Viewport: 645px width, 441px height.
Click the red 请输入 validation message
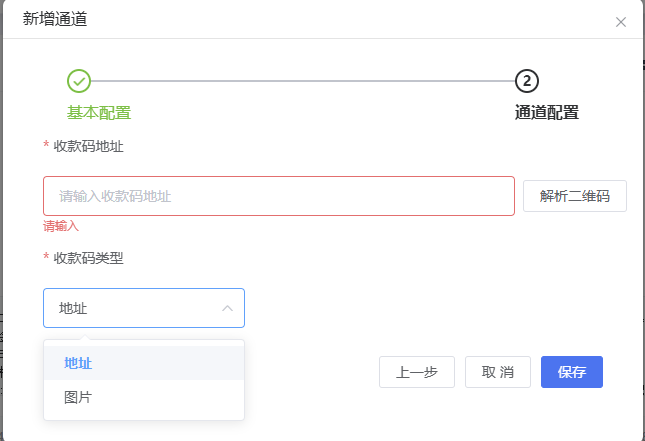[x=61, y=226]
